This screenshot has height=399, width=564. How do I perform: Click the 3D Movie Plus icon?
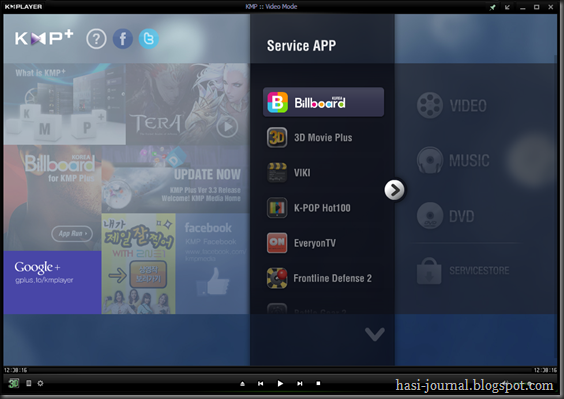click(277, 137)
